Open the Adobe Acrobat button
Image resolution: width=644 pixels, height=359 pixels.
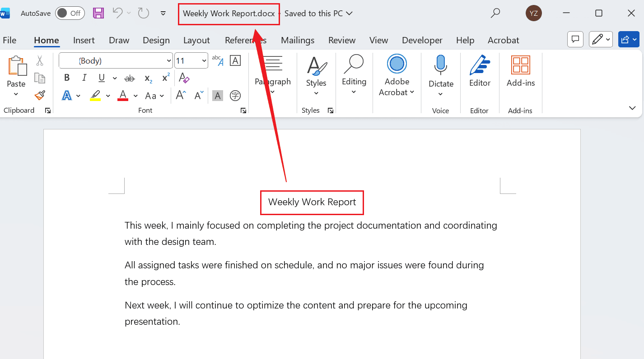pyautogui.click(x=397, y=75)
